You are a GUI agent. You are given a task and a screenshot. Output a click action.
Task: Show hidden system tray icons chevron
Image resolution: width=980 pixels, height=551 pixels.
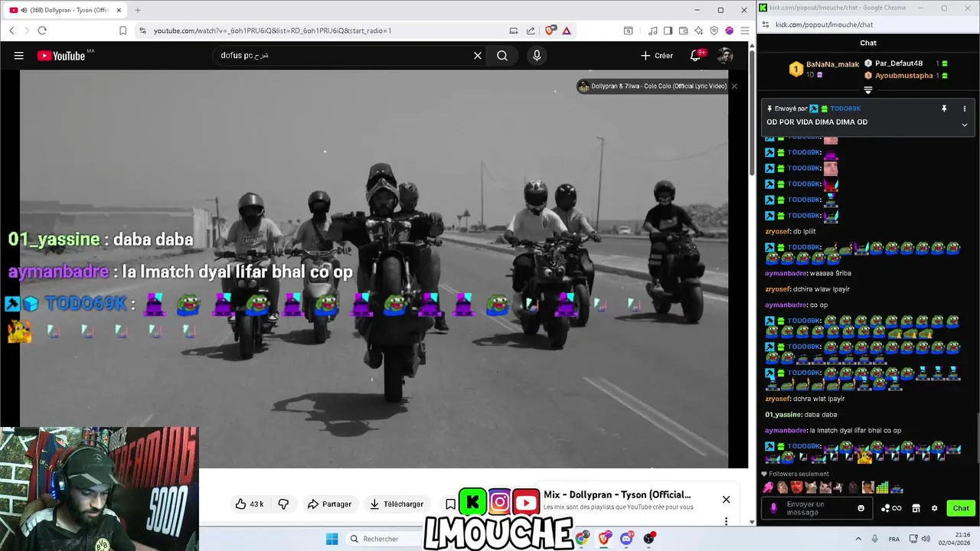[858, 539]
